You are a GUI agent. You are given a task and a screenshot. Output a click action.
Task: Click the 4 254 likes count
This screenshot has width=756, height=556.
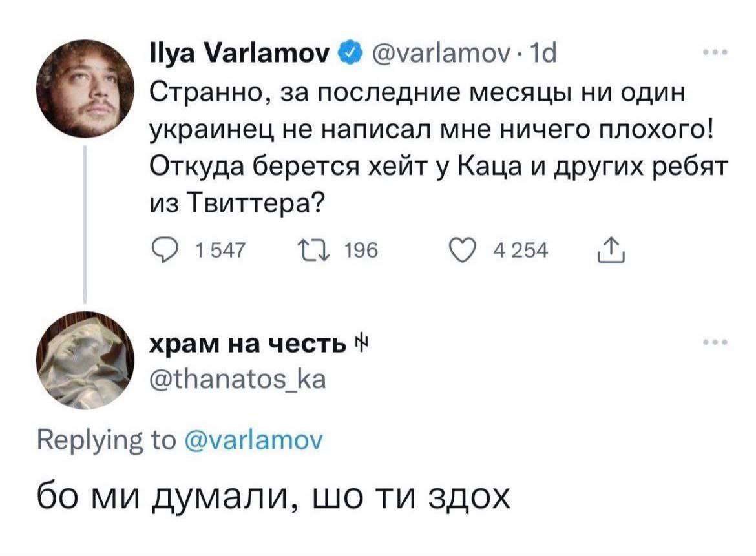[x=521, y=251]
